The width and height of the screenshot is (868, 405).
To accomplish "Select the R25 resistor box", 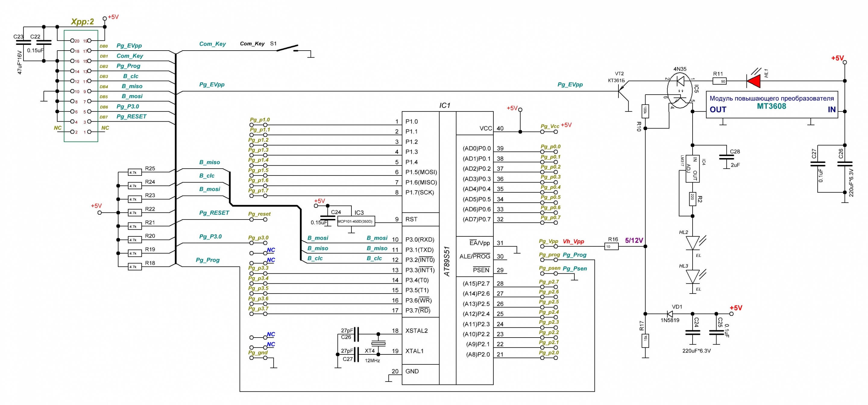I will [x=135, y=172].
